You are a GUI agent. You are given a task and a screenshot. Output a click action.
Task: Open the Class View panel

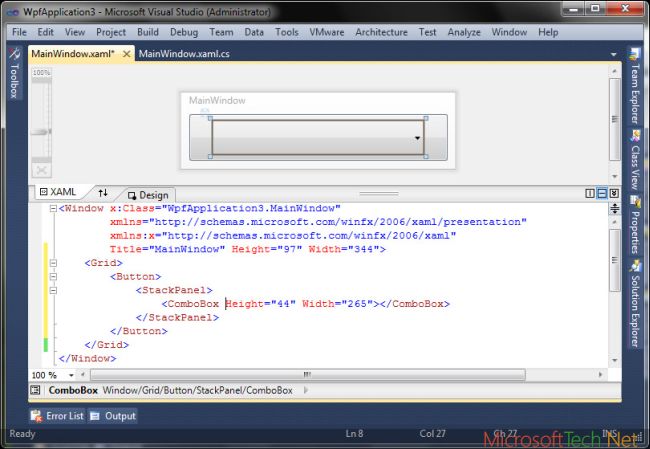(x=635, y=160)
